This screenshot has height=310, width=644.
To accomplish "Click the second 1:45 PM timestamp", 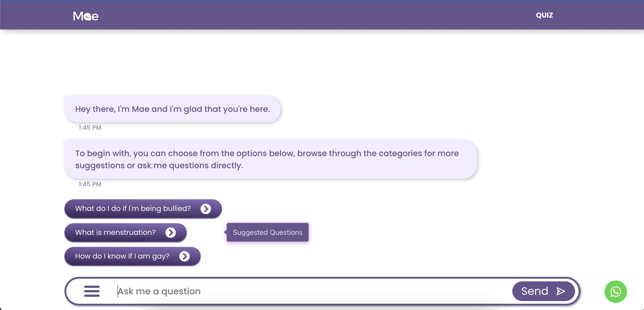I will pos(90,184).
